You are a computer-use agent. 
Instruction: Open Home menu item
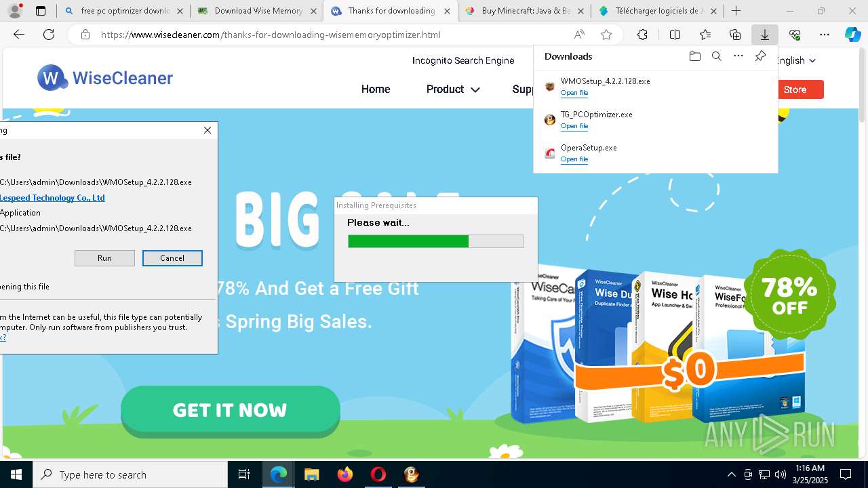tap(376, 89)
